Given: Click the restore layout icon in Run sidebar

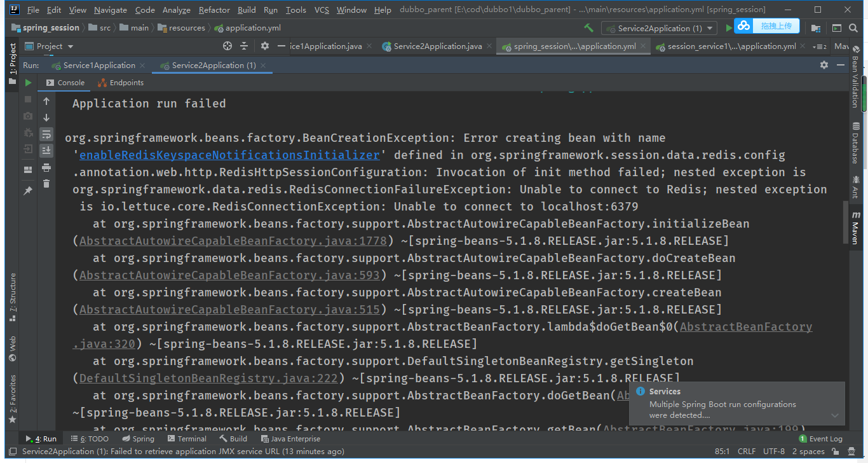Looking at the screenshot, I should 28,170.
